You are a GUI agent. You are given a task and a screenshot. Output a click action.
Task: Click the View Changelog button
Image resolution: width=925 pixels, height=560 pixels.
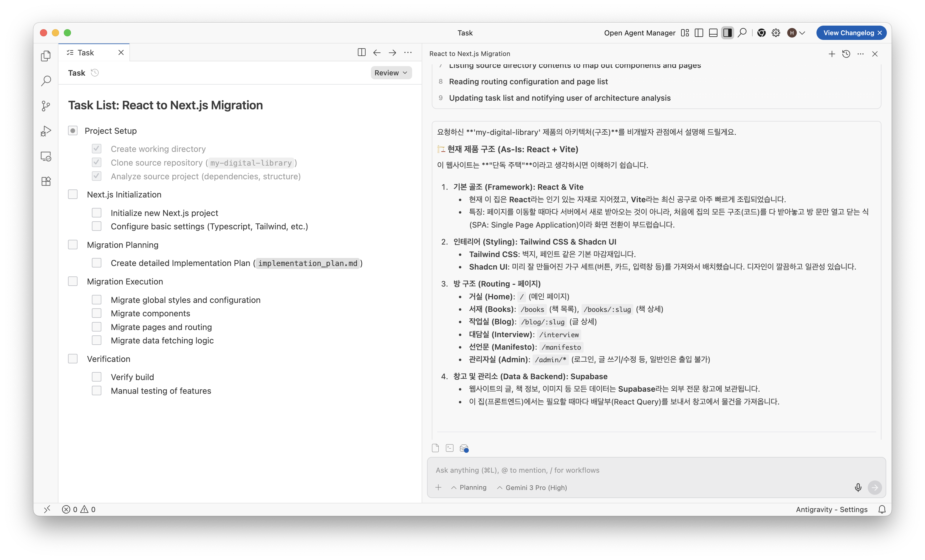coord(848,33)
